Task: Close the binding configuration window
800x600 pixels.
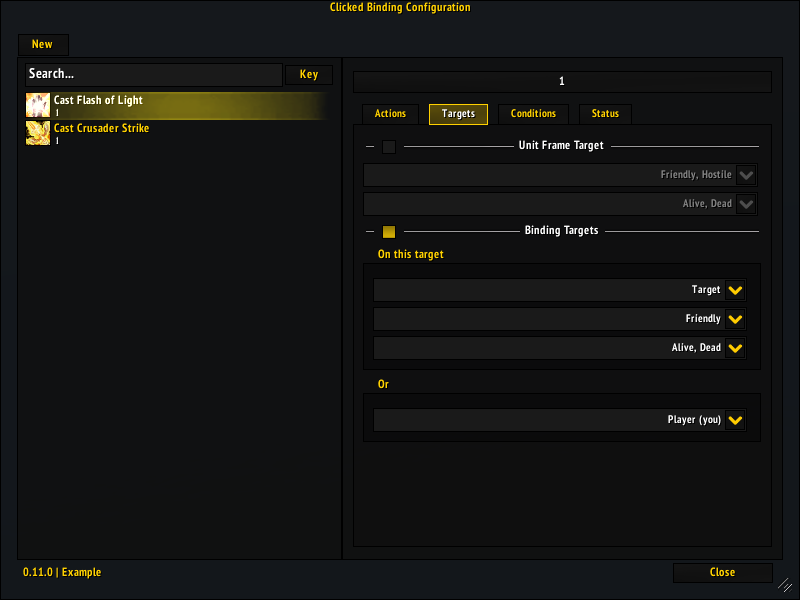Action: click(722, 572)
